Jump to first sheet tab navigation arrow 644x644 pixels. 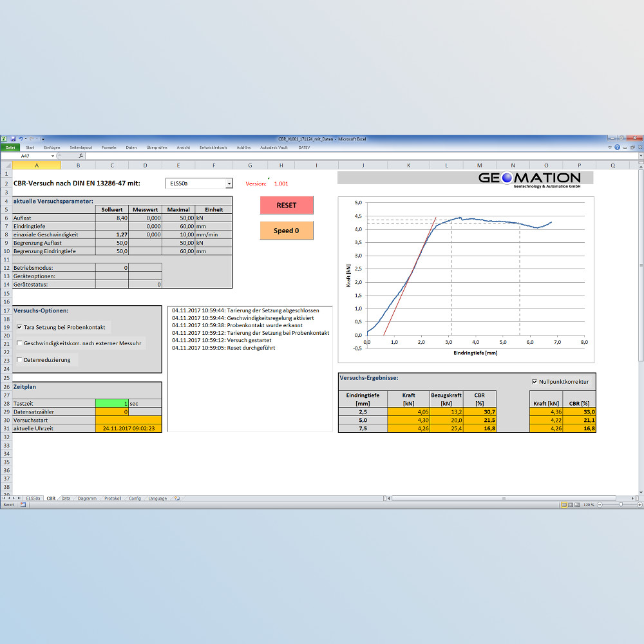coord(4,498)
